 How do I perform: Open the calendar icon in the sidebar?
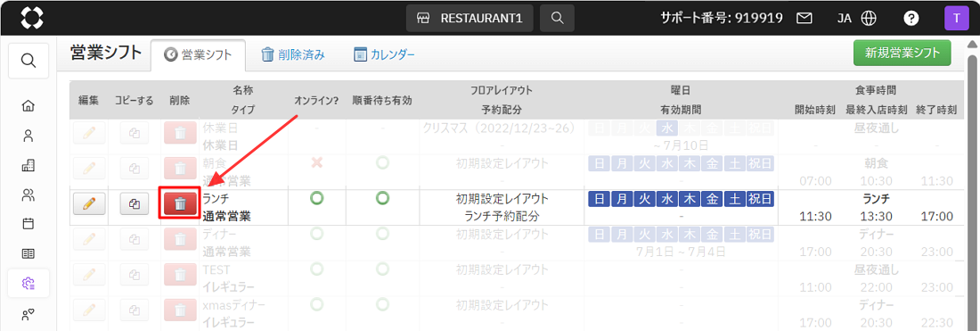[x=29, y=224]
